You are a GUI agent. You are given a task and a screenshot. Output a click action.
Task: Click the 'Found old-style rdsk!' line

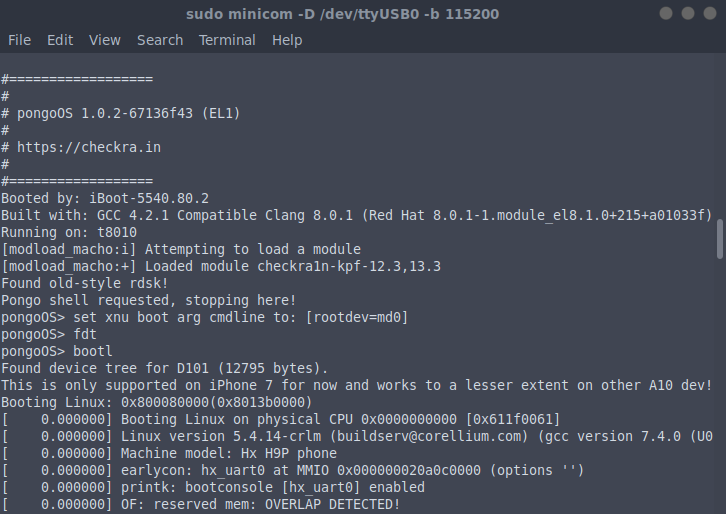[85, 283]
